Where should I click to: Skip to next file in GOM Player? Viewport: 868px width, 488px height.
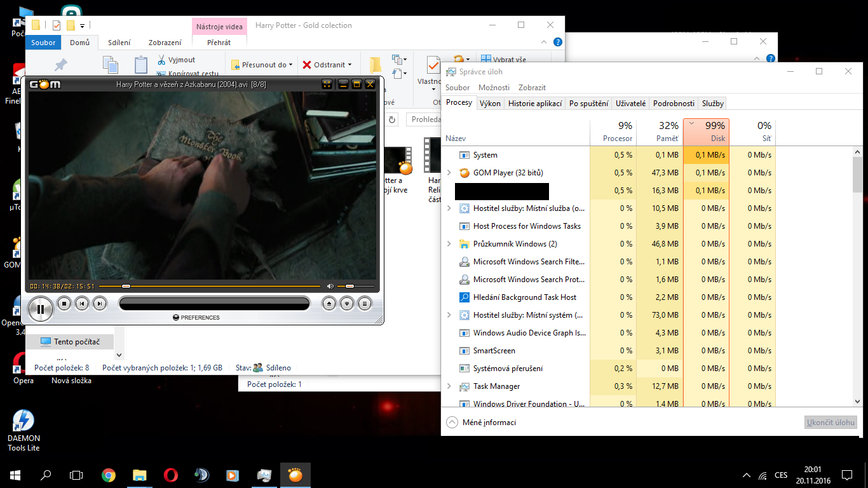[100, 304]
